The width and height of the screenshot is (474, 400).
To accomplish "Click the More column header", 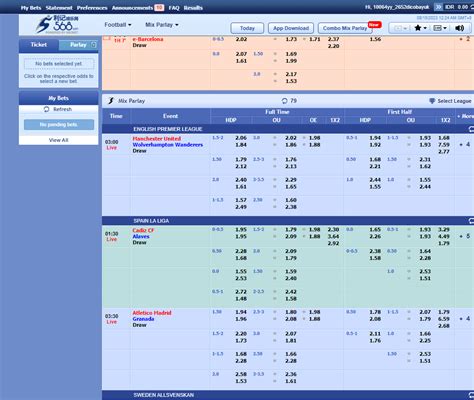I will click(x=465, y=116).
